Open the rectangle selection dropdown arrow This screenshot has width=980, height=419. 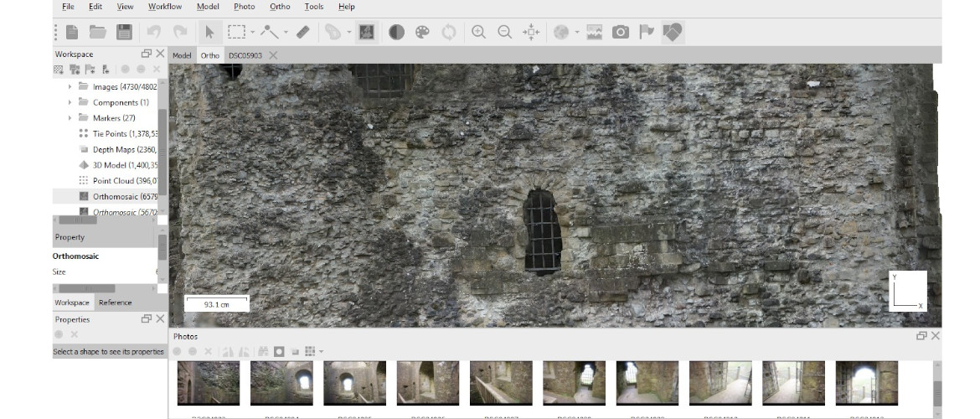[252, 33]
